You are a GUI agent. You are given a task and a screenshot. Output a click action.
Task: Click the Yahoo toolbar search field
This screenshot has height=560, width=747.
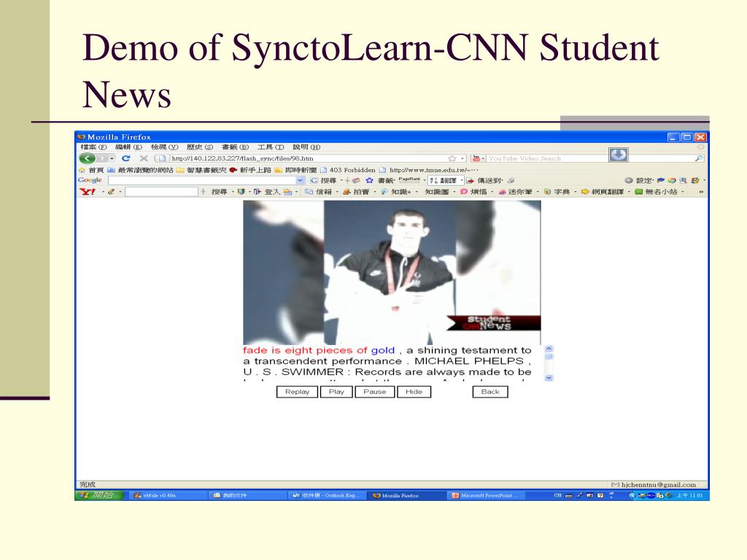click(x=161, y=192)
